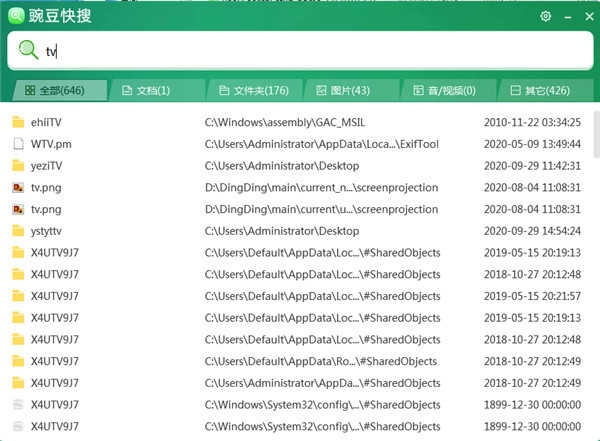This screenshot has height=441, width=600.
Task: Click the image icon of tv.png dated 2020-08-04 11:08:33
Action: (17, 209)
